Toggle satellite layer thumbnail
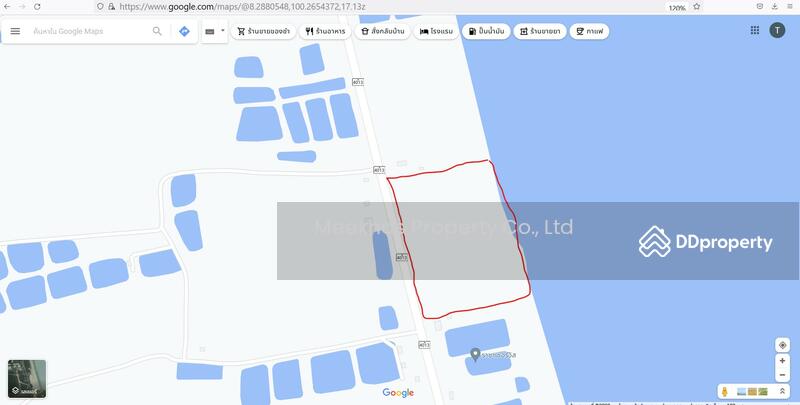Viewport: 800px width, 405px height. pyautogui.click(x=27, y=379)
